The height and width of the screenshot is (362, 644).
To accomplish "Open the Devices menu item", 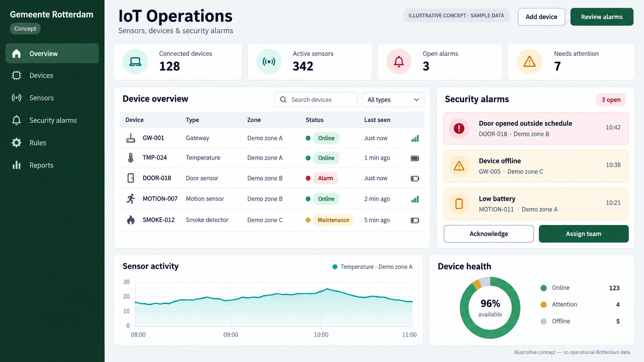I will coord(52,75).
